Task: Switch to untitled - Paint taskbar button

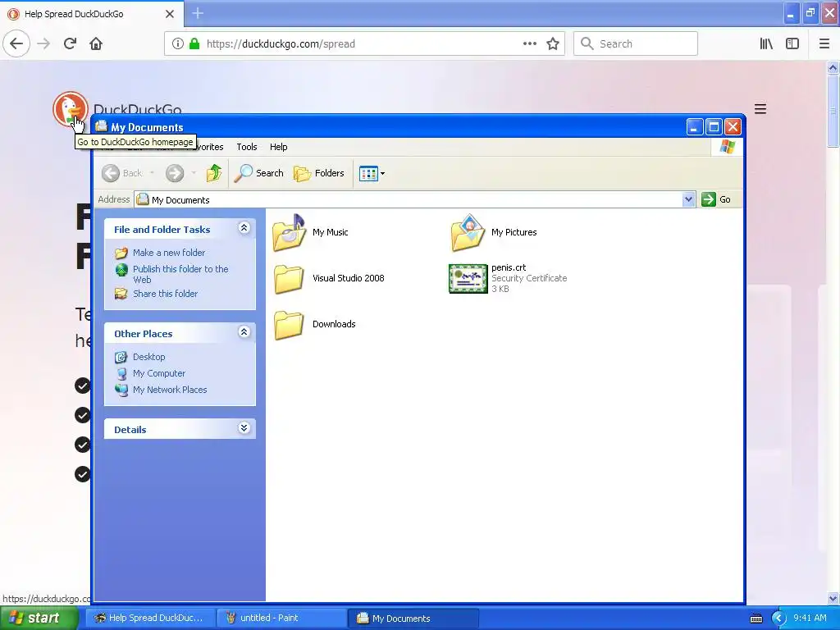Action: (281, 619)
